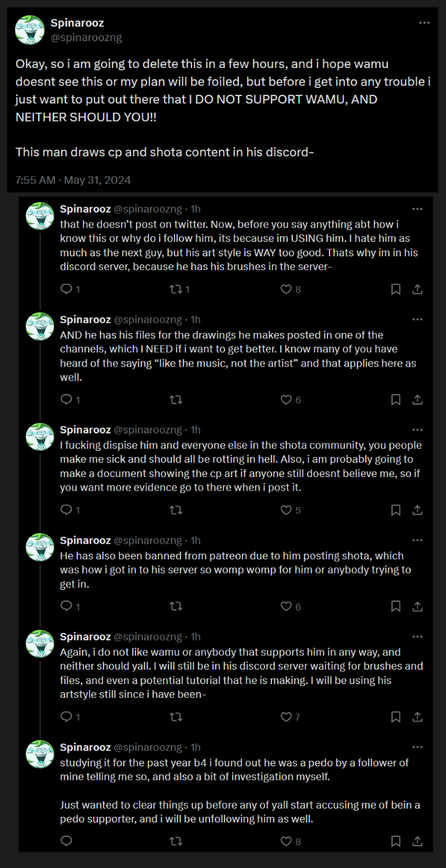Like the "like the music, not the artist" reply
Screen dimensions: 446x868
[x=286, y=400]
